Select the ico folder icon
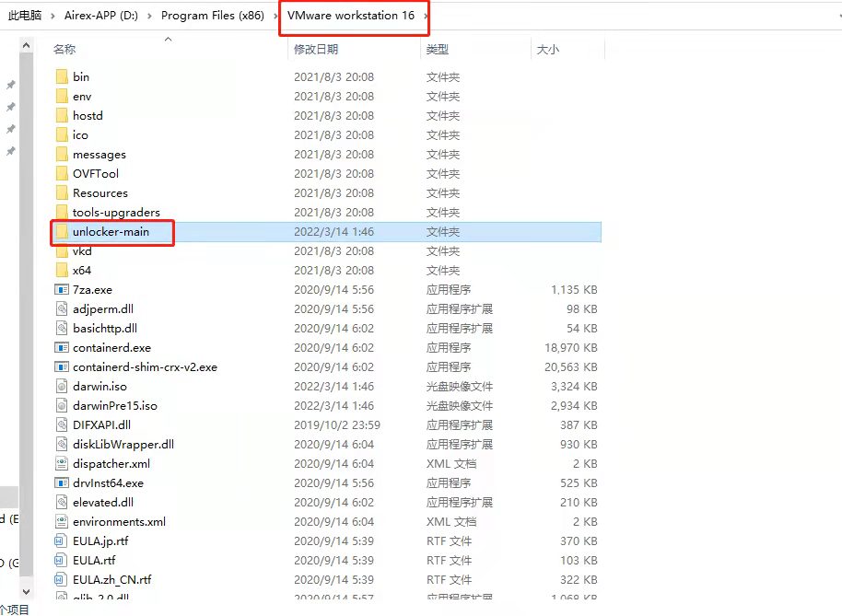Viewport: 842px width, 616px height. point(62,134)
